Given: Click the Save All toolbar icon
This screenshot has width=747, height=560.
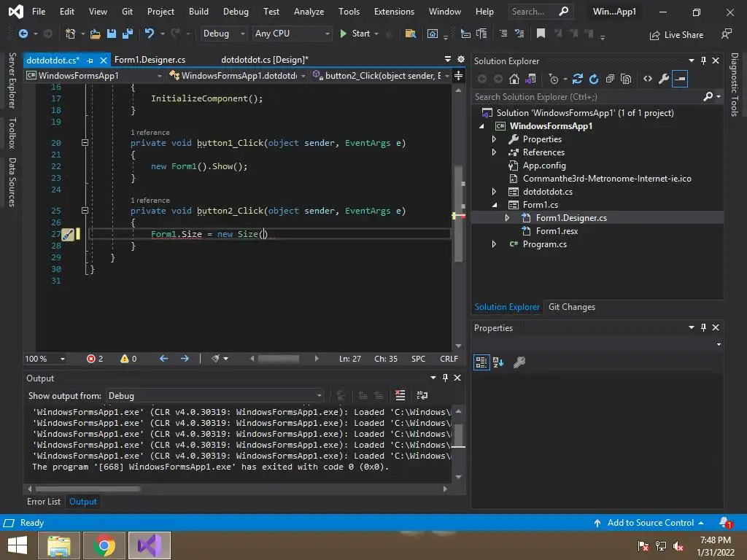Looking at the screenshot, I should (126, 34).
